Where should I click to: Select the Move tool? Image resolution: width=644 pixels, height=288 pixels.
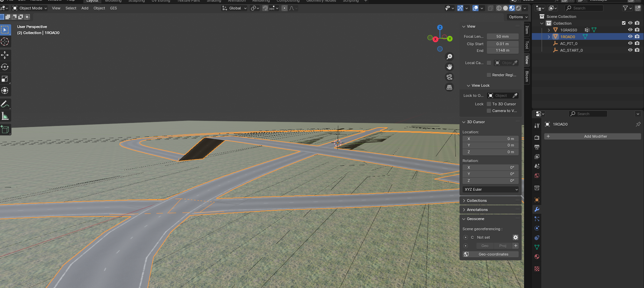5,55
